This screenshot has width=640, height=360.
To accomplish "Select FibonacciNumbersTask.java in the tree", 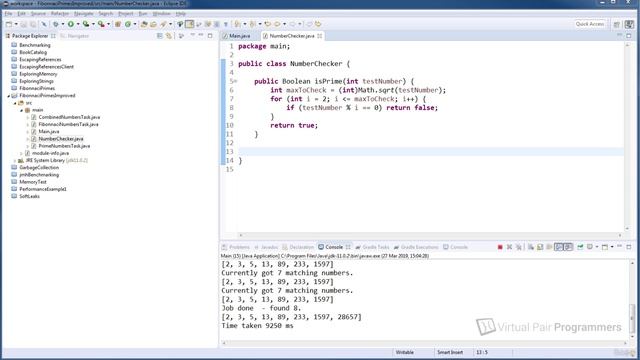I will [68, 124].
